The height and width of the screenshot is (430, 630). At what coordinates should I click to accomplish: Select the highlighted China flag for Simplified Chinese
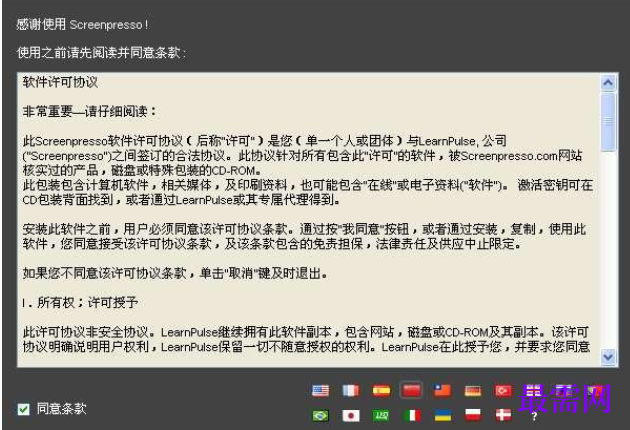[411, 390]
